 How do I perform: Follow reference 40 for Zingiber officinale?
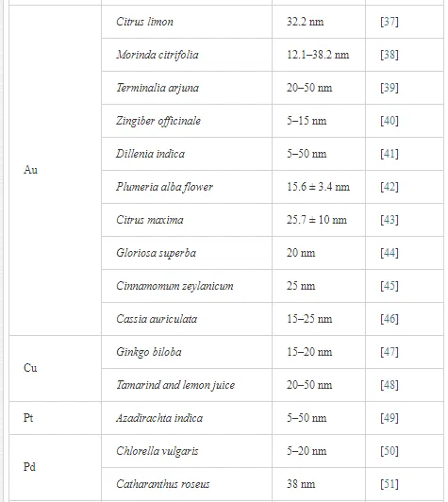coord(390,121)
